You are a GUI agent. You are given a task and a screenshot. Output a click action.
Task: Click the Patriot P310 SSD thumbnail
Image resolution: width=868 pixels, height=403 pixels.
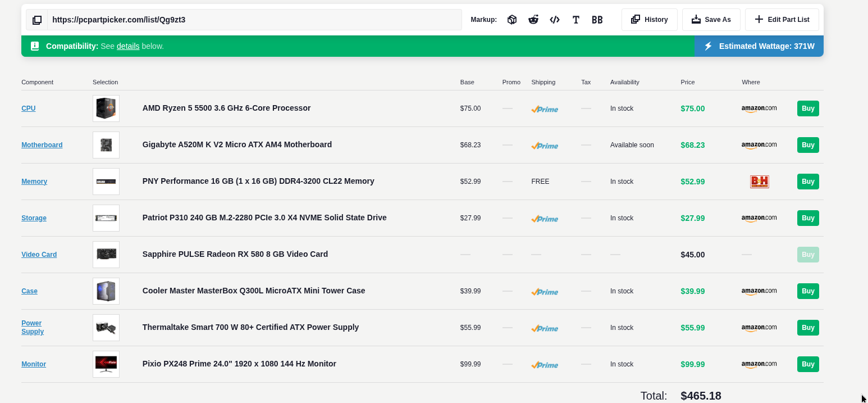106,218
